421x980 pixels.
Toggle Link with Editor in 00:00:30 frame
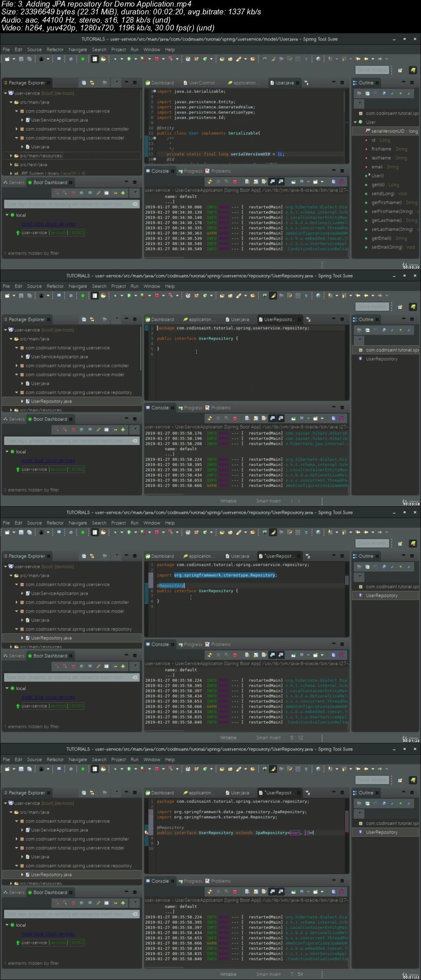(x=92, y=83)
